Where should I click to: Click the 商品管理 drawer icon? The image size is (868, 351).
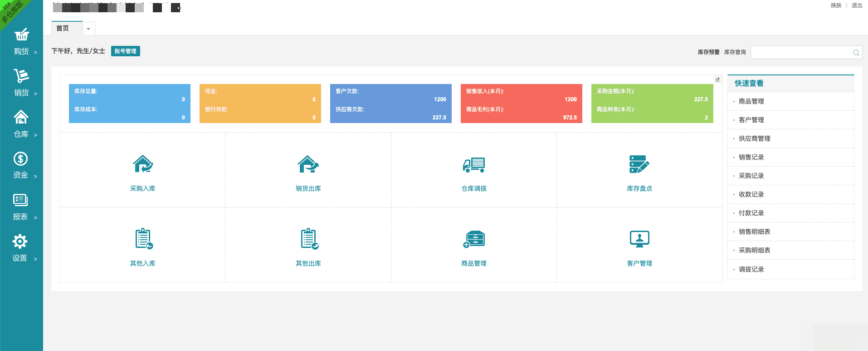474,239
